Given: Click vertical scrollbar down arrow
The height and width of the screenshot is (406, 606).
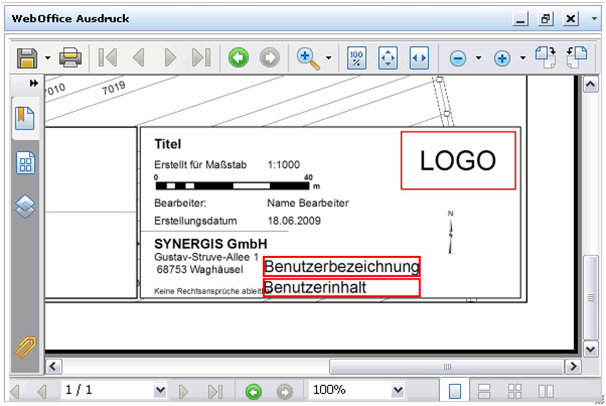Looking at the screenshot, I should click(x=591, y=349).
